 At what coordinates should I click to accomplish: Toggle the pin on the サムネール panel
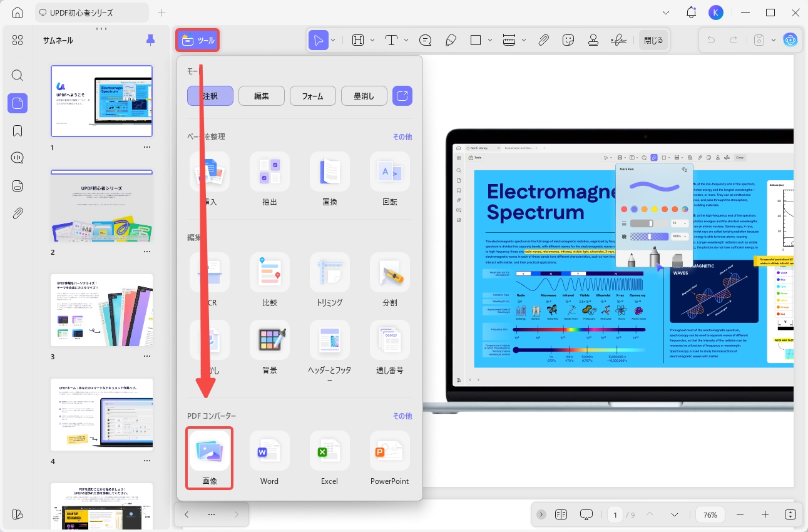pos(150,40)
